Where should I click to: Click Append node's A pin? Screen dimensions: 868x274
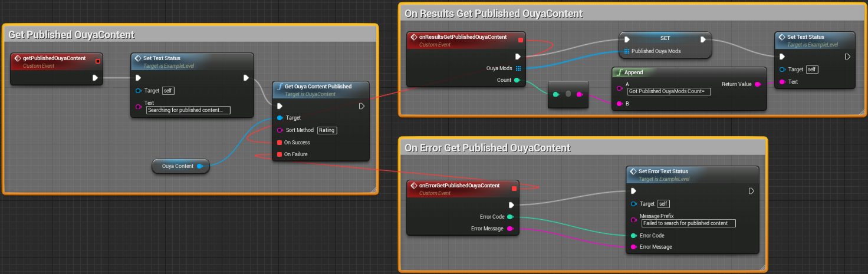click(x=619, y=88)
